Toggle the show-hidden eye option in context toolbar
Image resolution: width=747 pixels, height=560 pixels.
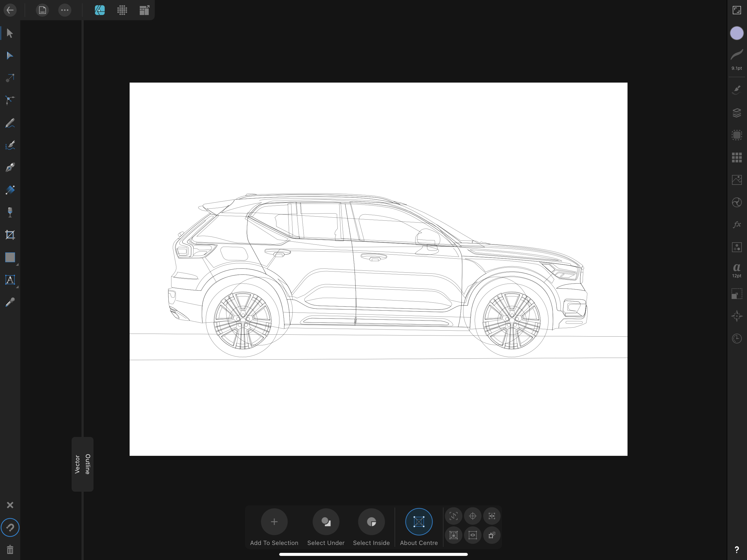tap(472, 535)
